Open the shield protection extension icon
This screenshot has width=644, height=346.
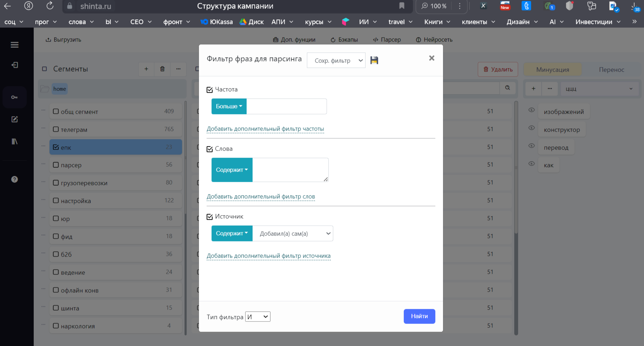tap(569, 6)
